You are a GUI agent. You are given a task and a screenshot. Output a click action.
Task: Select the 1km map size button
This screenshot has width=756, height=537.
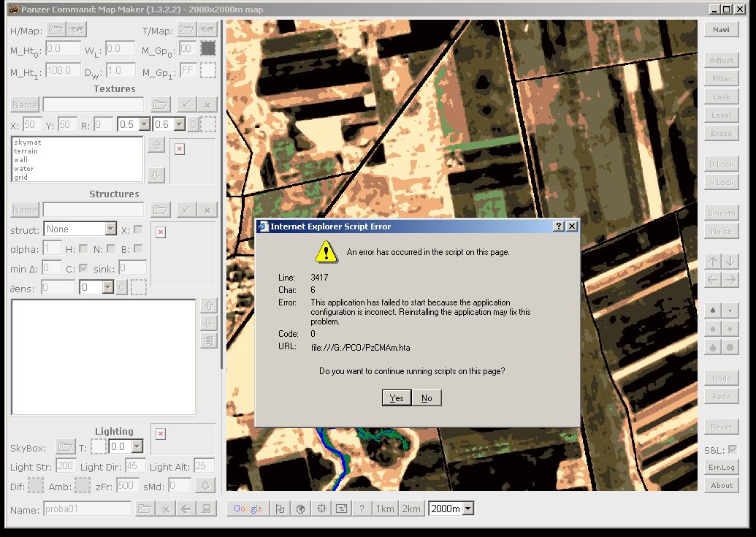tap(385, 509)
